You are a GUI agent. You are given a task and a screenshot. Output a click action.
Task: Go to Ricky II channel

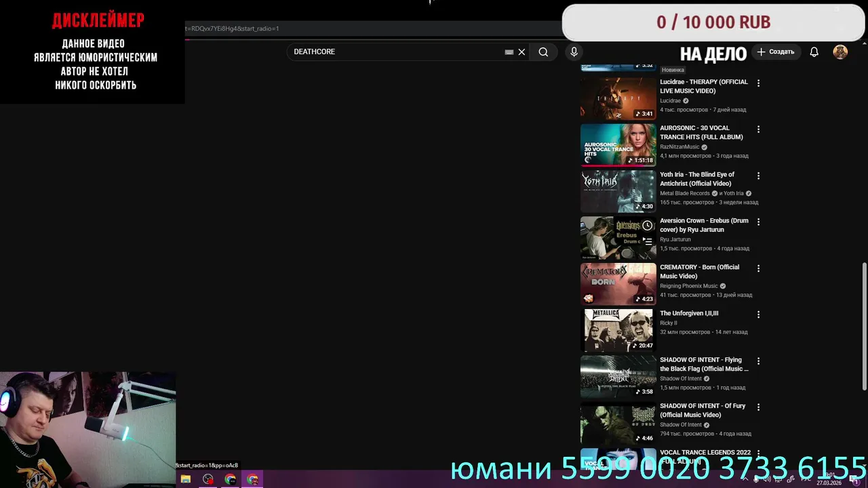coord(669,323)
